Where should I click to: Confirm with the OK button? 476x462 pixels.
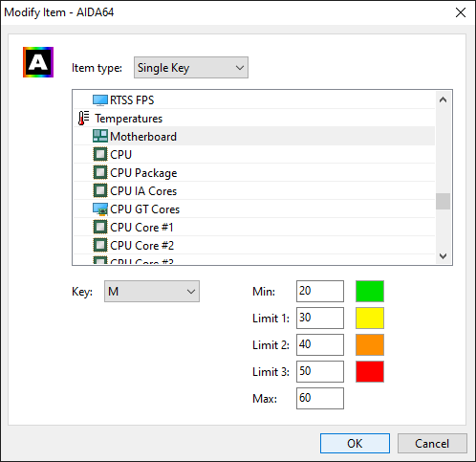tap(355, 443)
